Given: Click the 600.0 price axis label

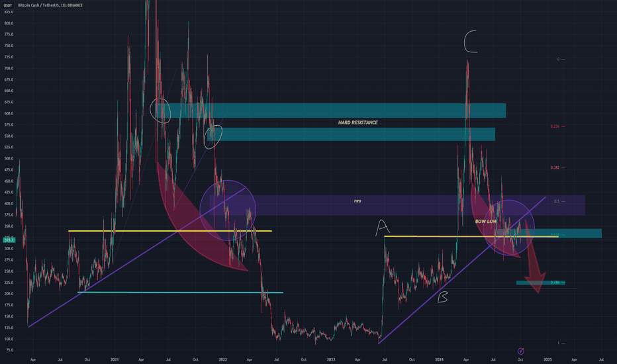Looking at the screenshot, I should pyautogui.click(x=9, y=113).
